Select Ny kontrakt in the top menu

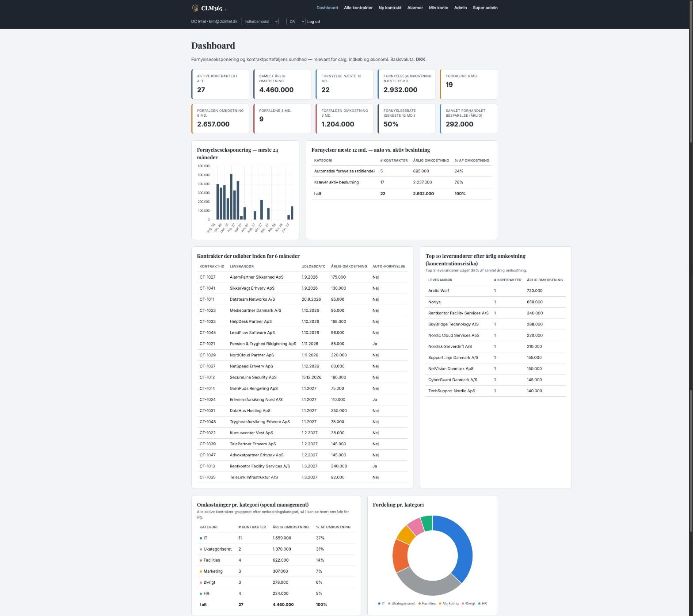390,8
